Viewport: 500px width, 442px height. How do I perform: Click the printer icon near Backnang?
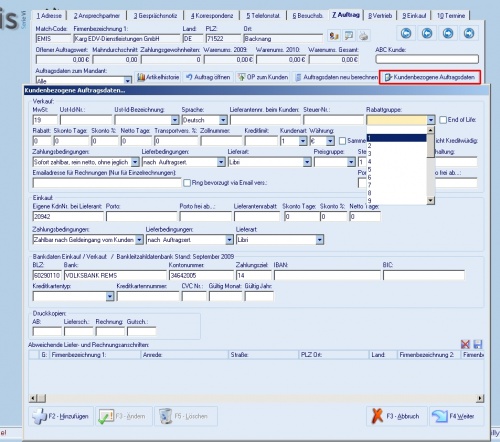[x=364, y=36]
